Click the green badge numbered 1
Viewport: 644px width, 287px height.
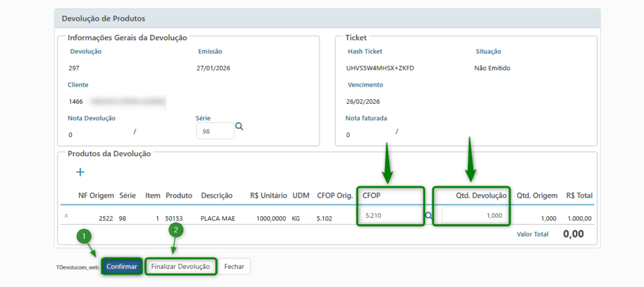click(84, 237)
